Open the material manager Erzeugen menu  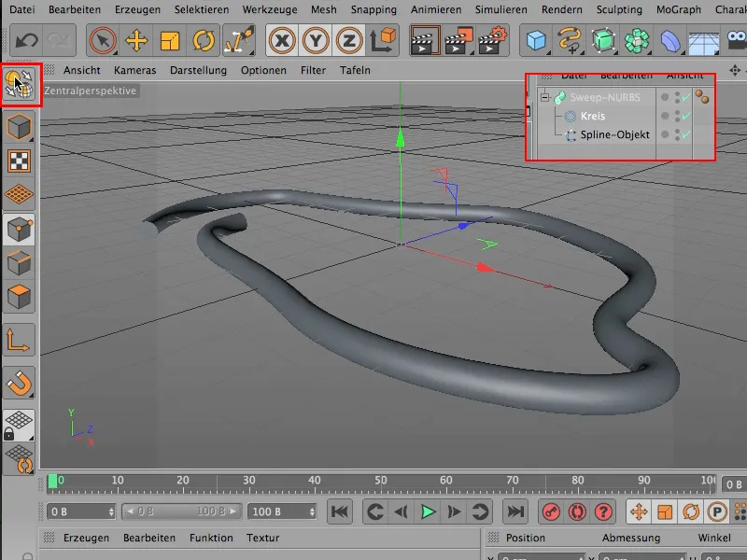[x=86, y=539]
